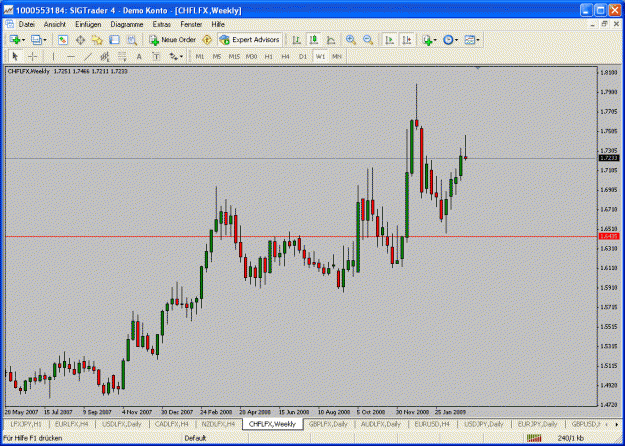625x446 pixels.
Task: Toggle the Expert Advisors button
Action: (250, 40)
